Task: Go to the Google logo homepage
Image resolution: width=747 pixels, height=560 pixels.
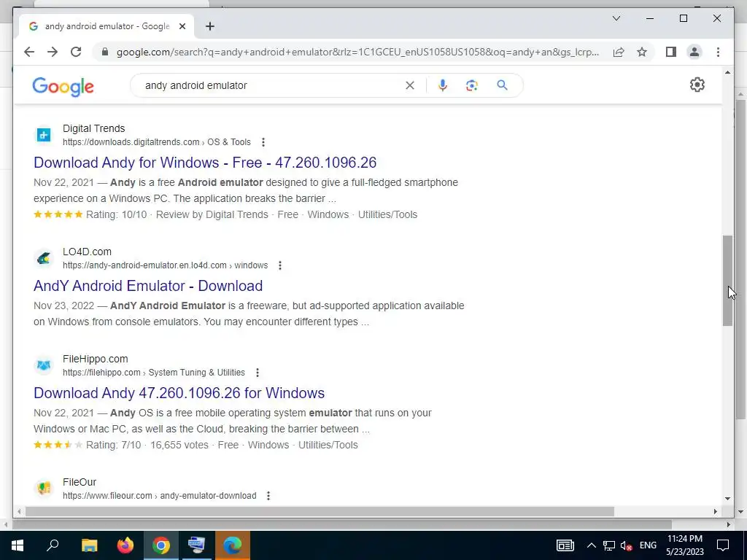Action: pos(63,87)
